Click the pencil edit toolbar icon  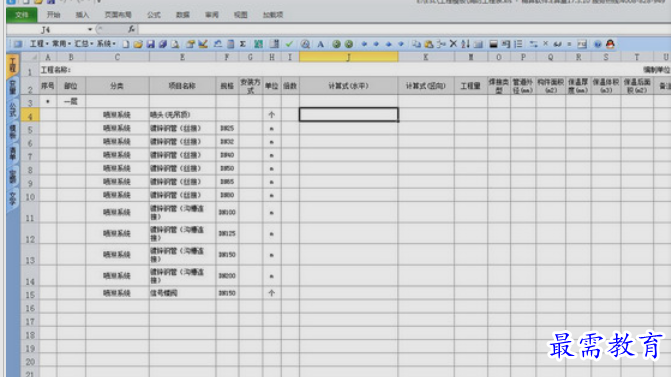pos(203,44)
